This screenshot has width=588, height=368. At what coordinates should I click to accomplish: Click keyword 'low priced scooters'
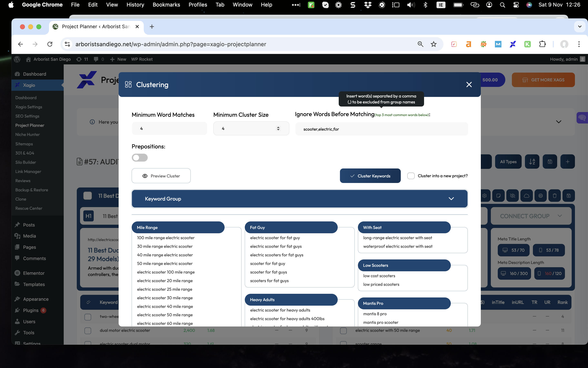pos(381,284)
